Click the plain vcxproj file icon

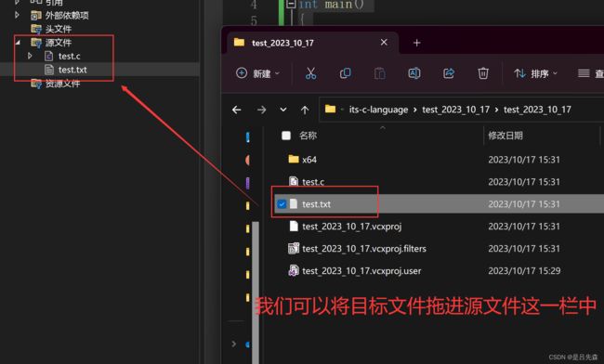point(294,226)
